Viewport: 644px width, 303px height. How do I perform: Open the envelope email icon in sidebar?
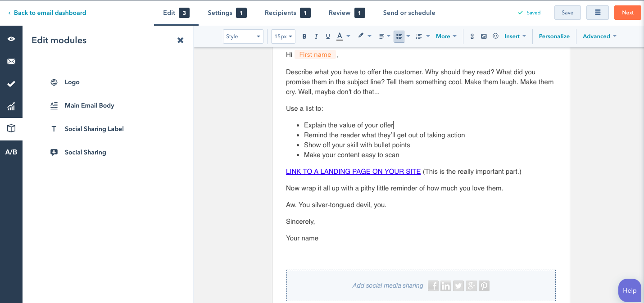(11, 62)
